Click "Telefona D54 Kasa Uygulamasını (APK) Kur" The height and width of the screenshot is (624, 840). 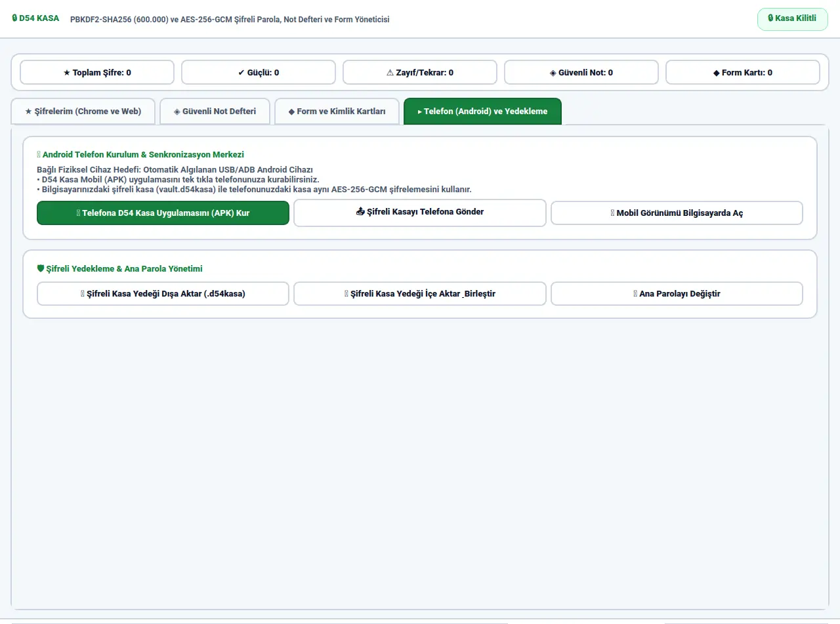pos(163,213)
